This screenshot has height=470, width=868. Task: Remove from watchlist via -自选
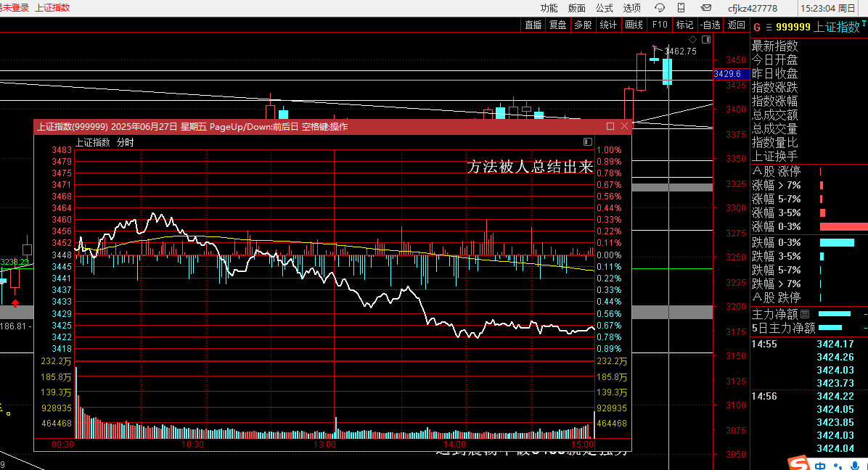[x=711, y=25]
